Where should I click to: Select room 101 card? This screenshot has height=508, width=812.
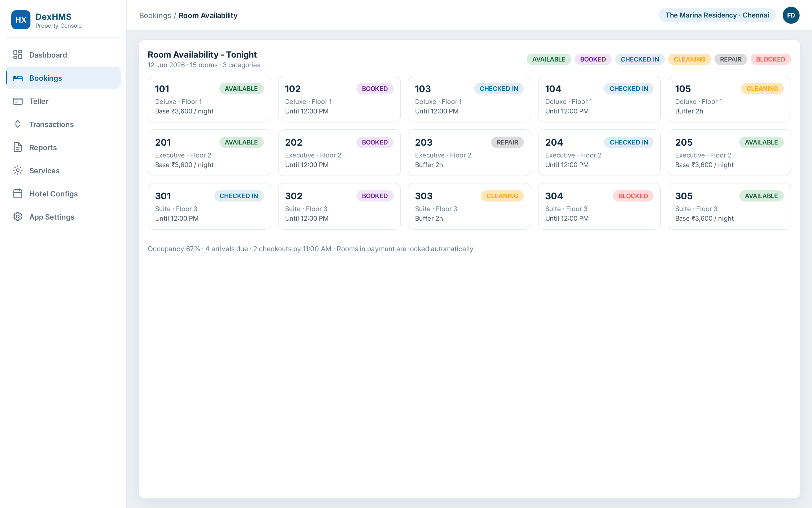(x=209, y=99)
